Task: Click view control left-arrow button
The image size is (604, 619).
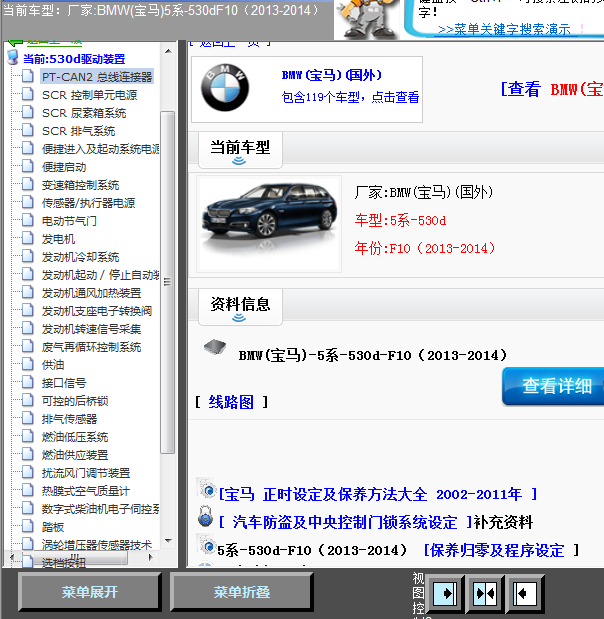Action: click(525, 593)
